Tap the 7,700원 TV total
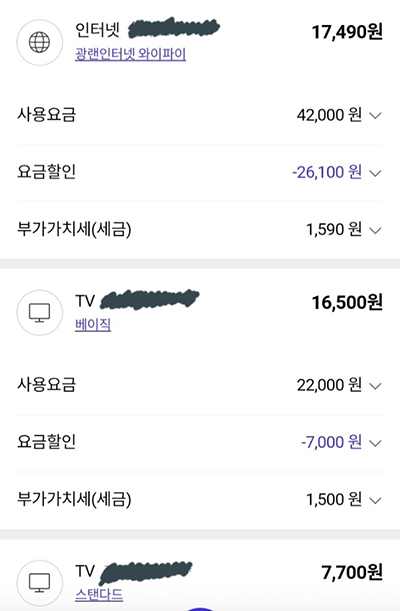Image resolution: width=400 pixels, height=611 pixels. point(352,572)
